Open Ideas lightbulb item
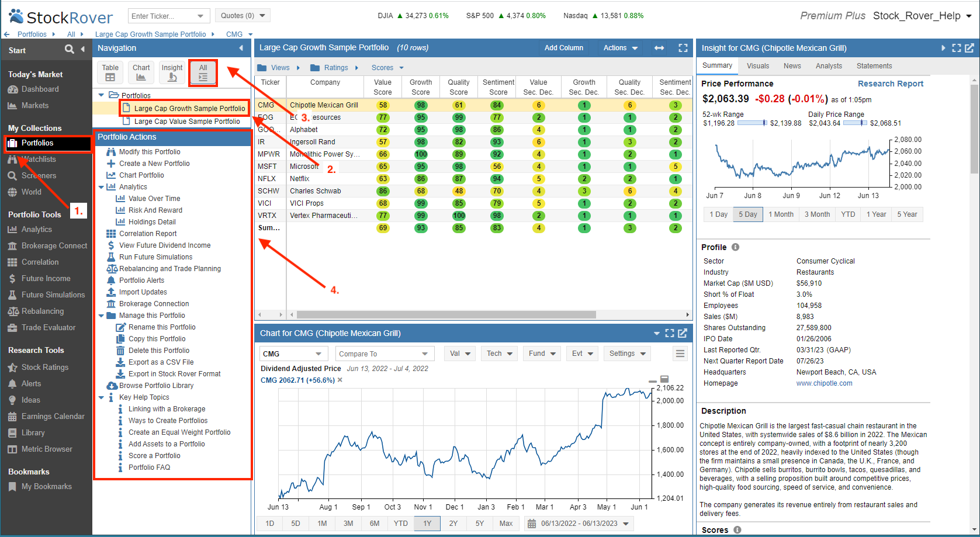 30,400
